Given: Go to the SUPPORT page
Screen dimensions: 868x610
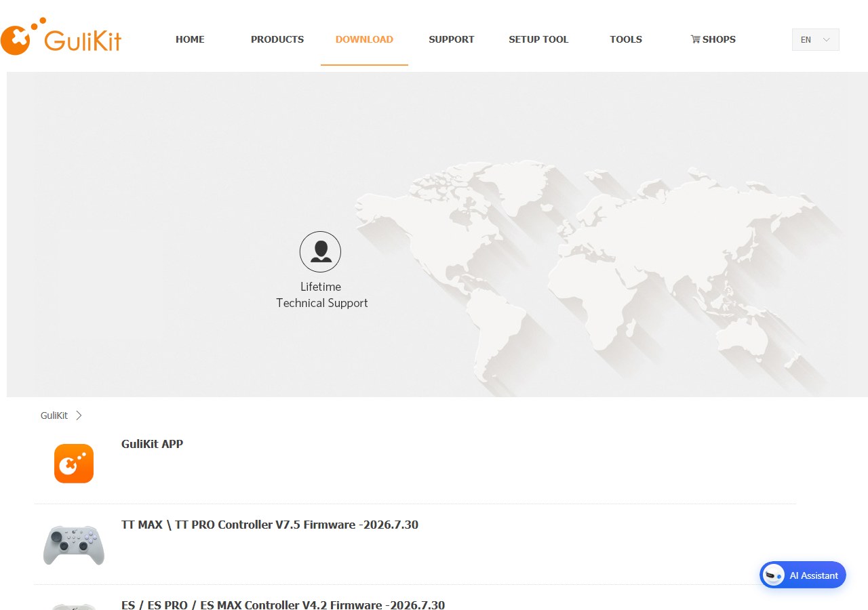Looking at the screenshot, I should click(452, 39).
